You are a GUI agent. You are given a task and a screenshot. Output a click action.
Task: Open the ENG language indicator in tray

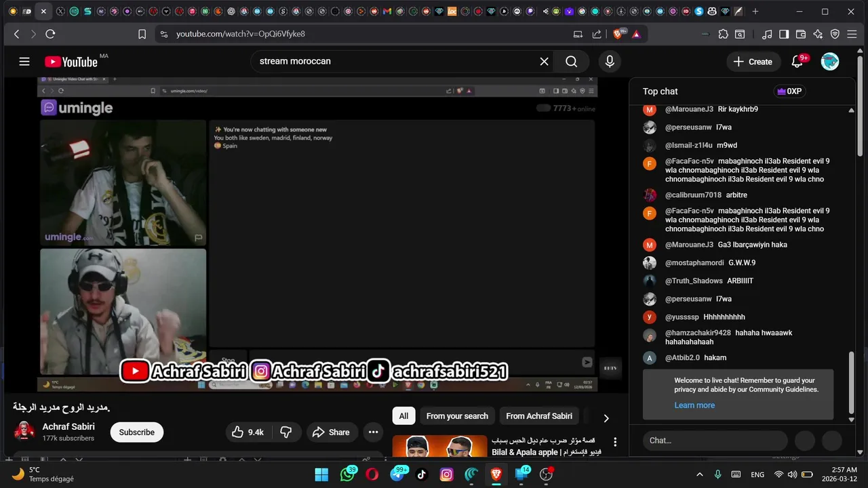coord(757,474)
